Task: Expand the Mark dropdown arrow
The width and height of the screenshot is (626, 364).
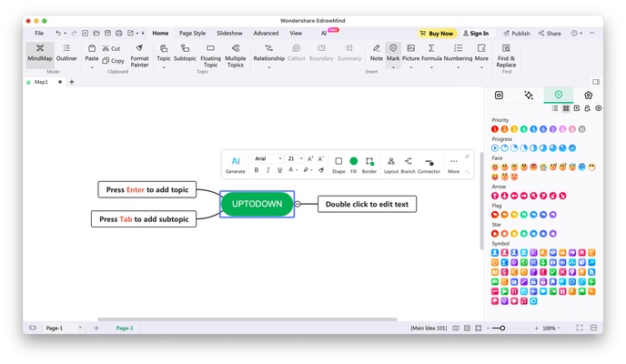Action: (x=393, y=67)
